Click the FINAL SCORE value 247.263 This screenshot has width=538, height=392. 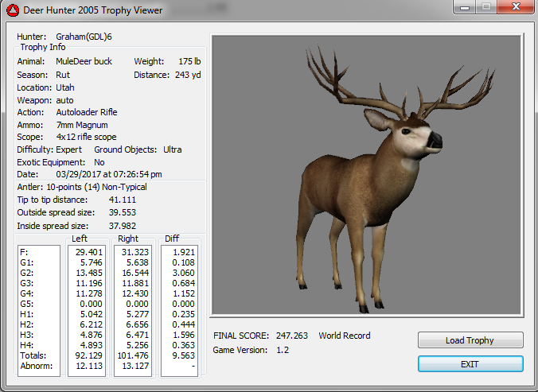click(x=290, y=336)
